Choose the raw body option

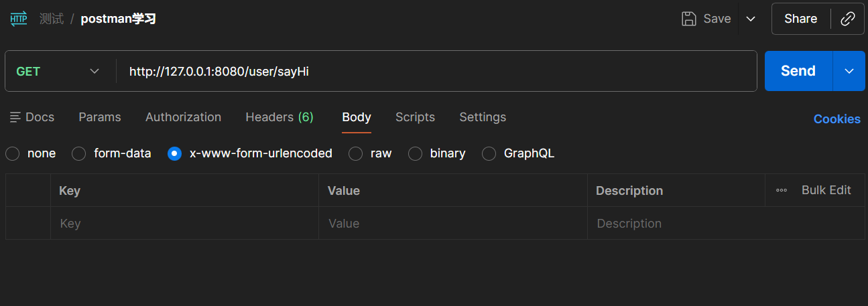tap(356, 153)
